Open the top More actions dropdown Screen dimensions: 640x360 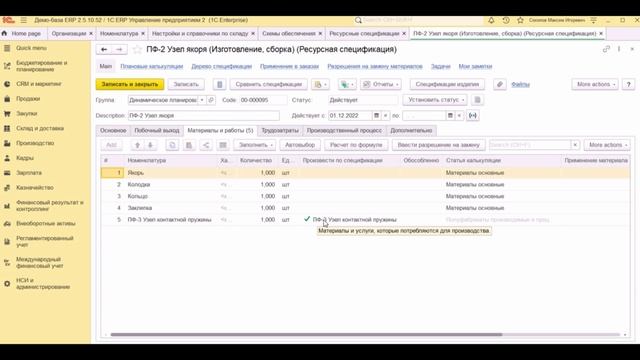[595, 84]
